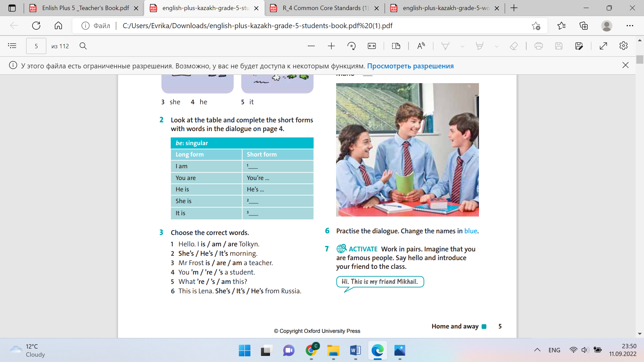
Task: Open the table of contents sidebar
Action: point(12,46)
